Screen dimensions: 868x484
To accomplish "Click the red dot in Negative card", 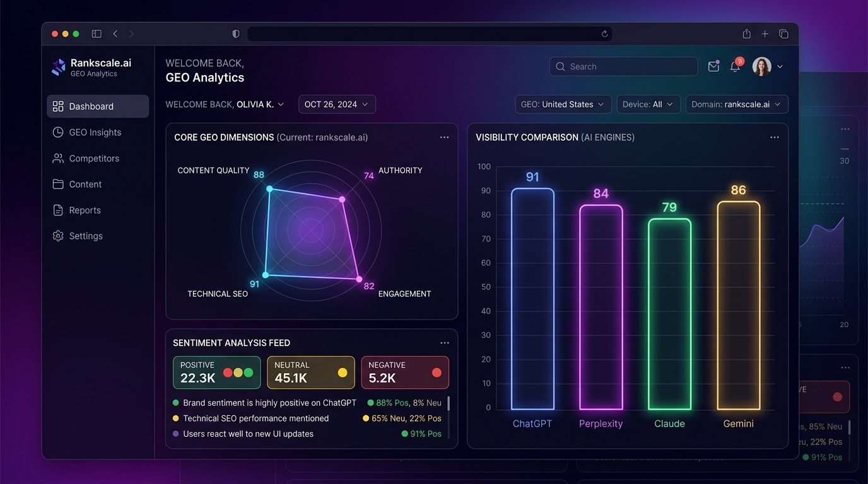I will point(437,372).
